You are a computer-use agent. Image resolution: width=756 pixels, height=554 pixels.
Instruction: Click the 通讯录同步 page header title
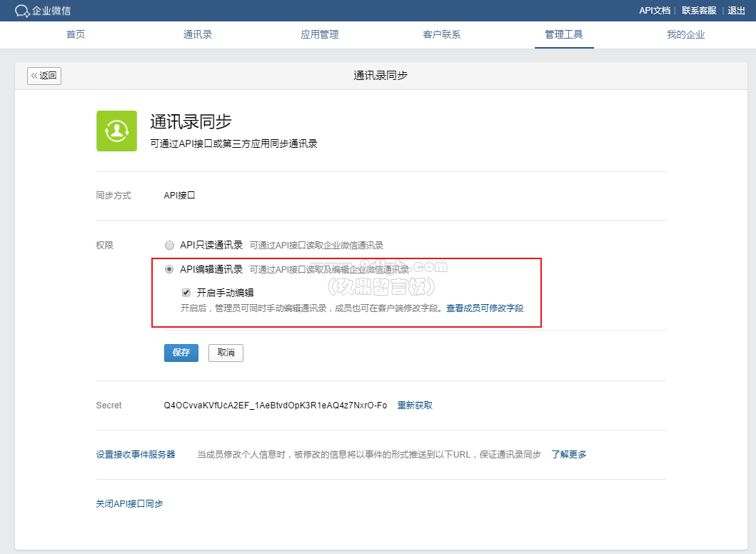[x=380, y=75]
